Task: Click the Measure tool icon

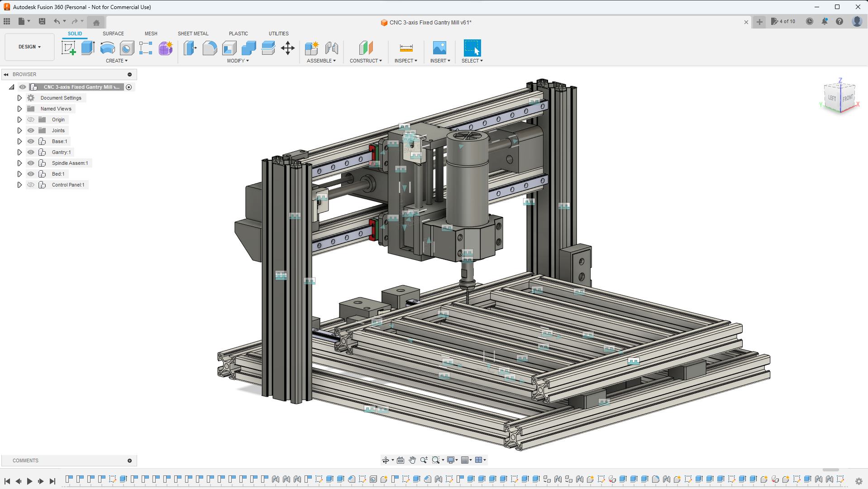Action: click(x=406, y=48)
